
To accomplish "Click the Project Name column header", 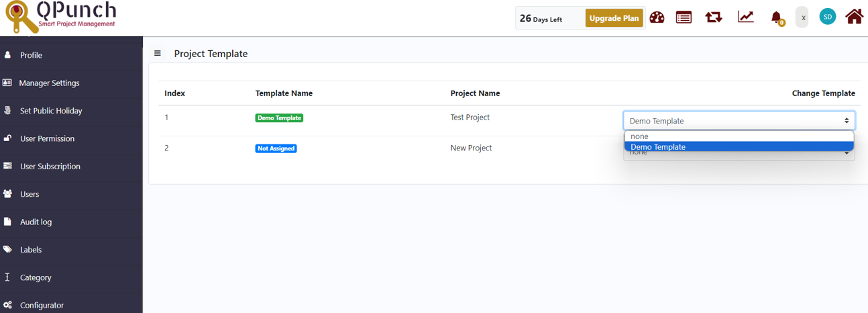I will pos(475,93).
